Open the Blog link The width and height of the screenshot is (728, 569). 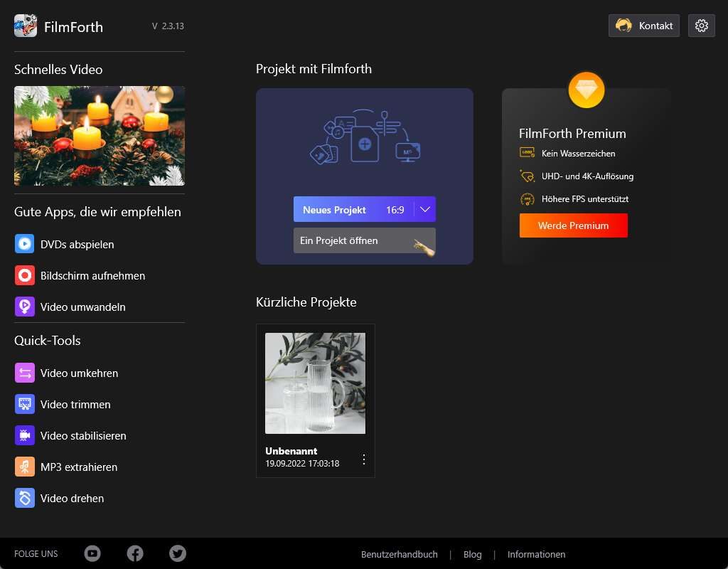point(472,554)
